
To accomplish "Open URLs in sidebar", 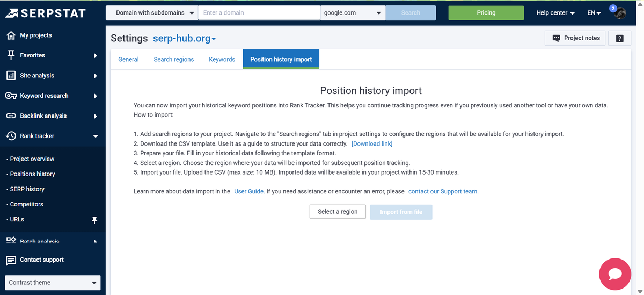I will pos(17,219).
